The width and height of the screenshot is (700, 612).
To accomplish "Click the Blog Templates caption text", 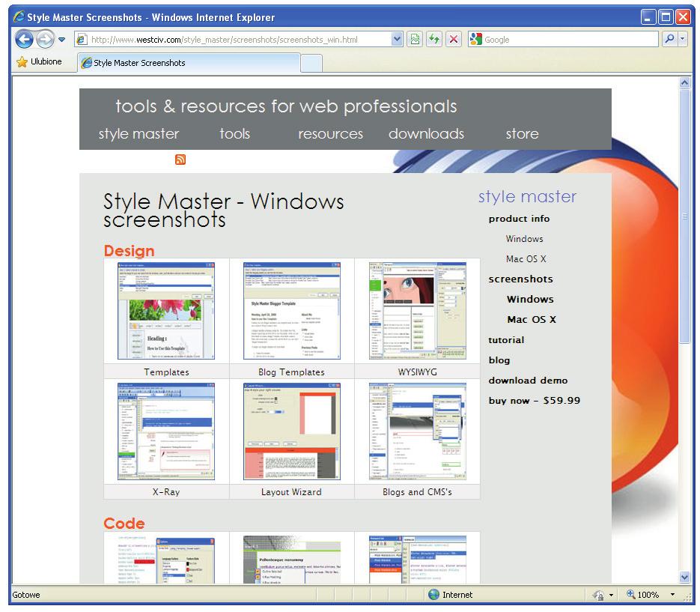I will (x=291, y=372).
